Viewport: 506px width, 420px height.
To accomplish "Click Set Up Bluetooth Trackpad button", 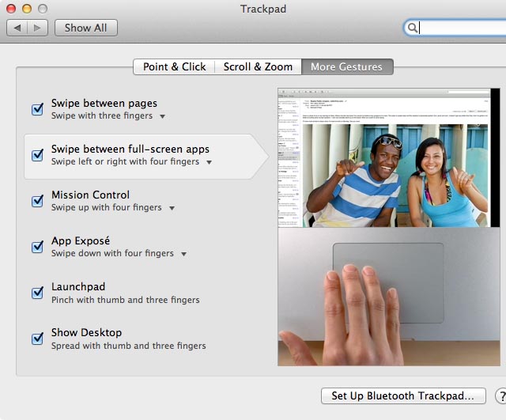I will pyautogui.click(x=402, y=395).
